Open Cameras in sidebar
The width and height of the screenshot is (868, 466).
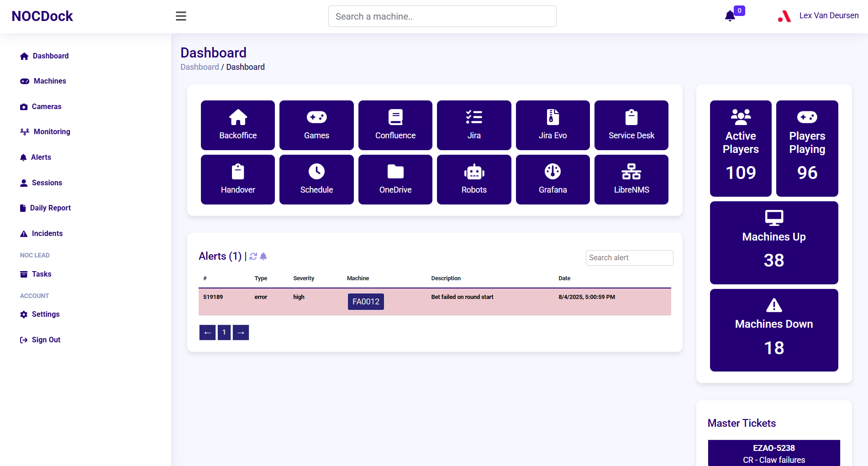click(x=41, y=106)
